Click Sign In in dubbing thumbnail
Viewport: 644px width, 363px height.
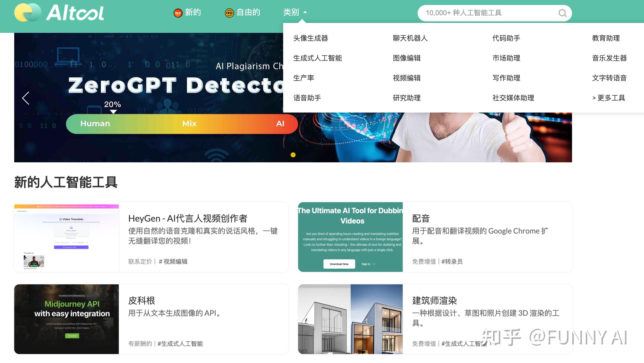pyautogui.click(x=368, y=264)
